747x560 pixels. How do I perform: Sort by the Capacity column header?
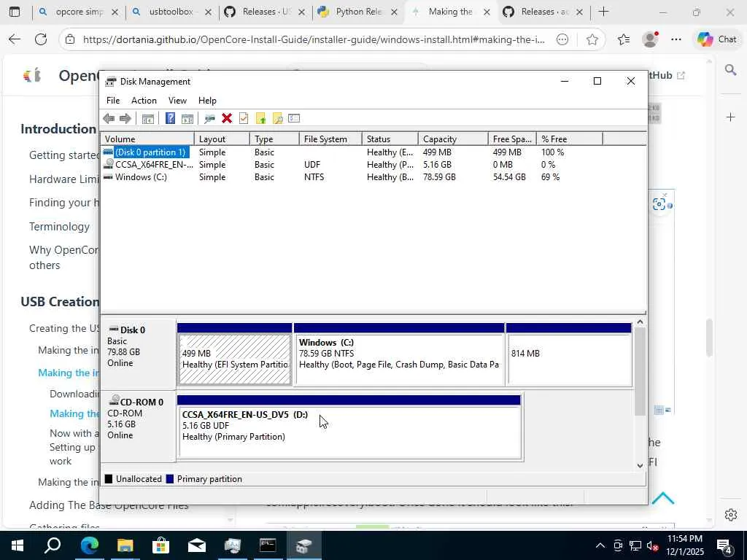pos(453,139)
